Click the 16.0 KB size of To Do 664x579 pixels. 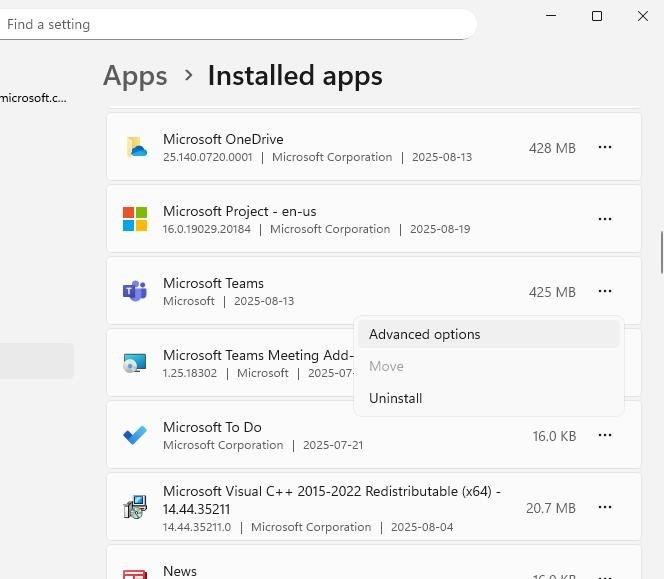click(x=554, y=436)
